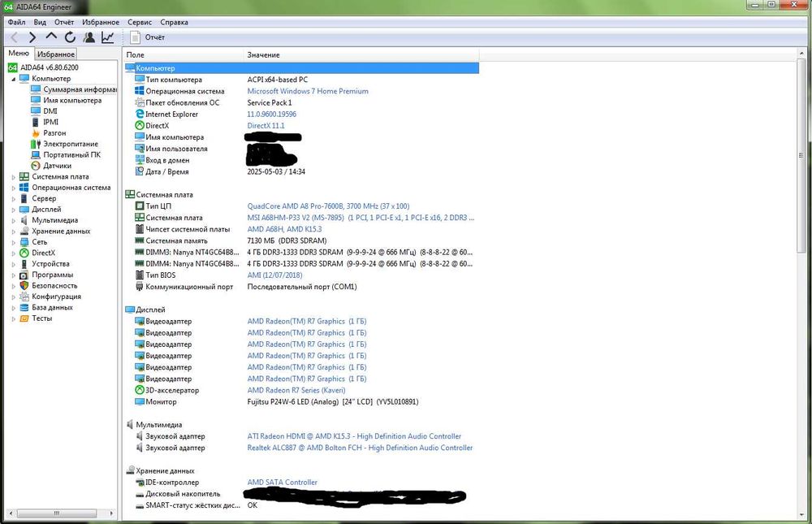
Task: Go forward with the right arrow toolbar icon
Action: (x=32, y=37)
